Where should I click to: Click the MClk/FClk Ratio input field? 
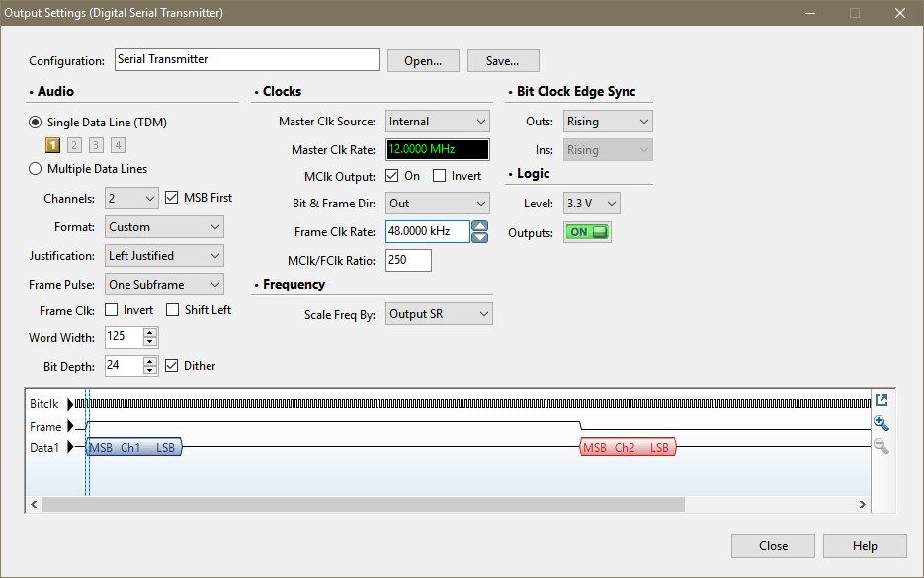pos(408,261)
